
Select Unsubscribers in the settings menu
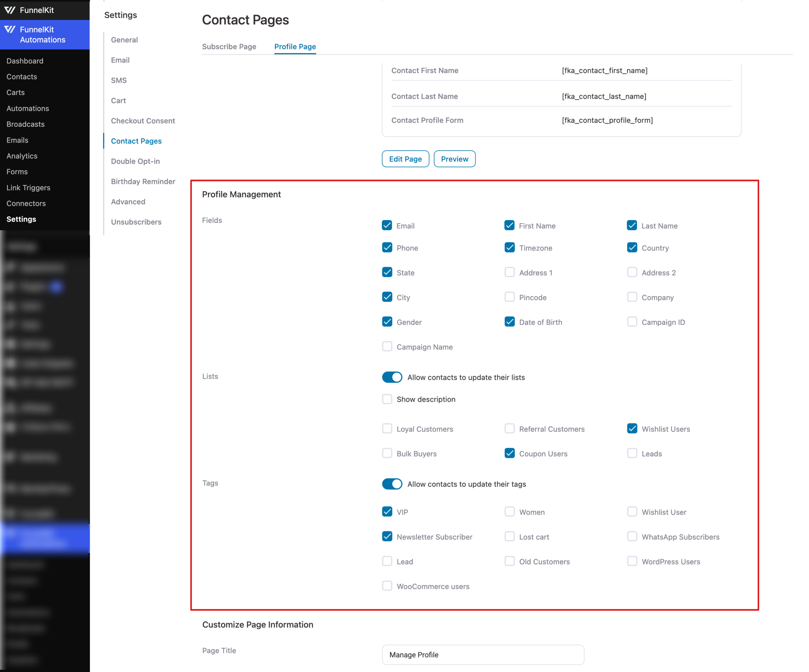(136, 222)
